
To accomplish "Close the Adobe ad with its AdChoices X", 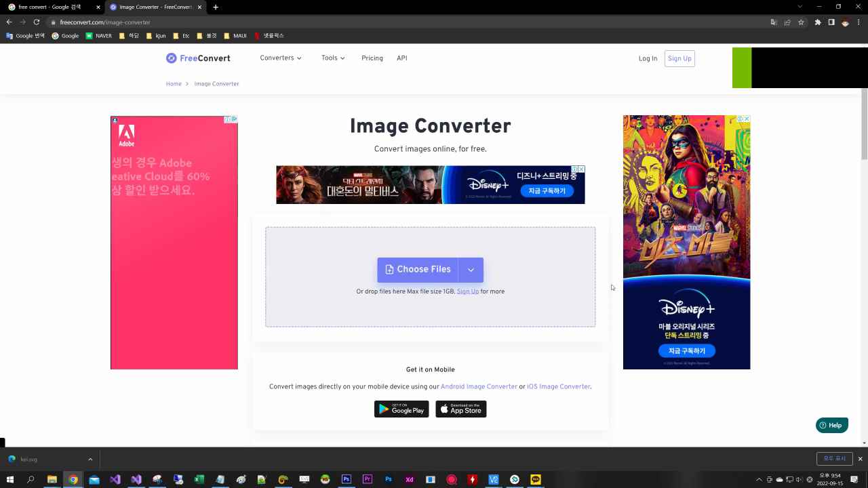I will point(234,119).
